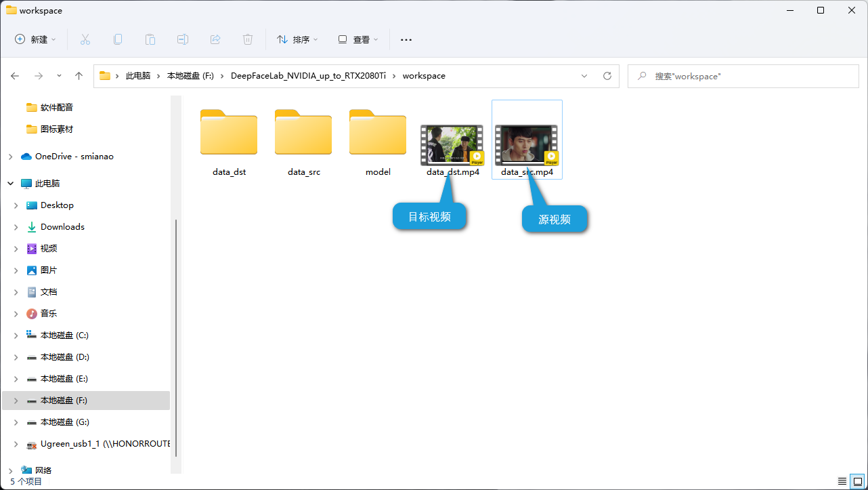Maximize the workspace window

pyautogui.click(x=821, y=10)
